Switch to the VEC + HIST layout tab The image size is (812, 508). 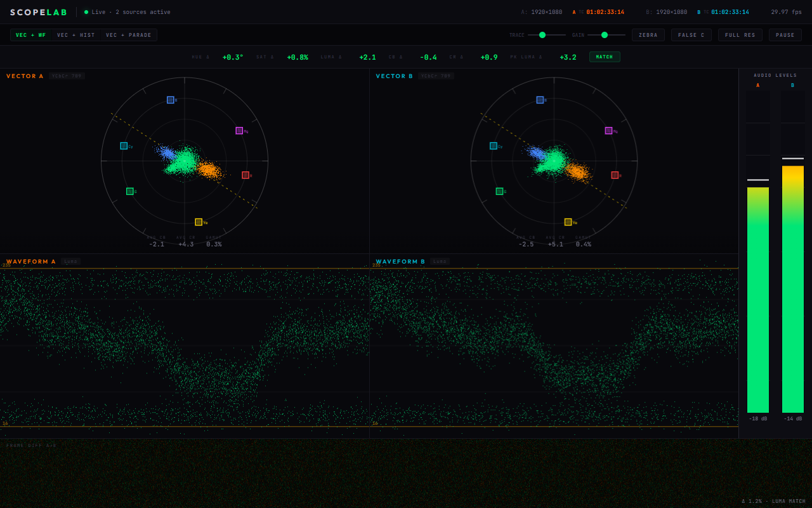coord(76,35)
